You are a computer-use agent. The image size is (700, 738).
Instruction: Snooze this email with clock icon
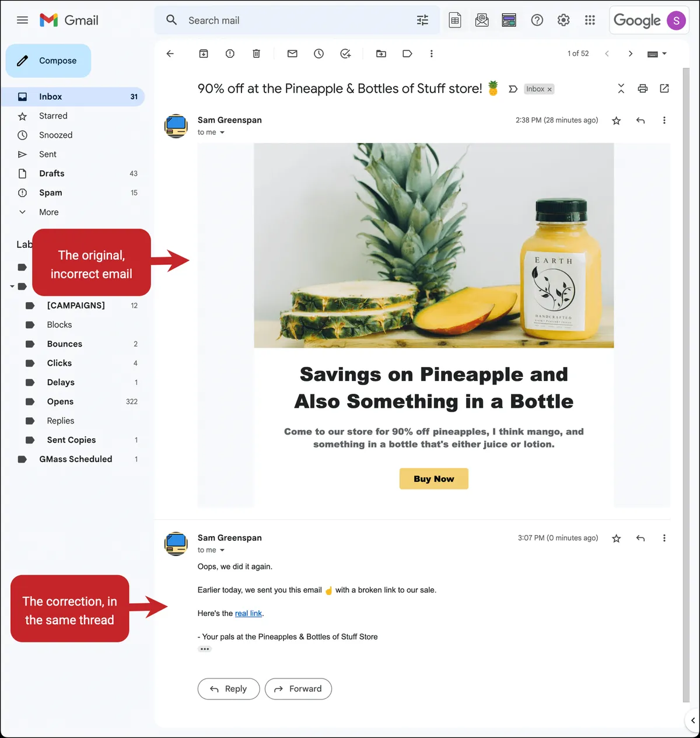(318, 54)
